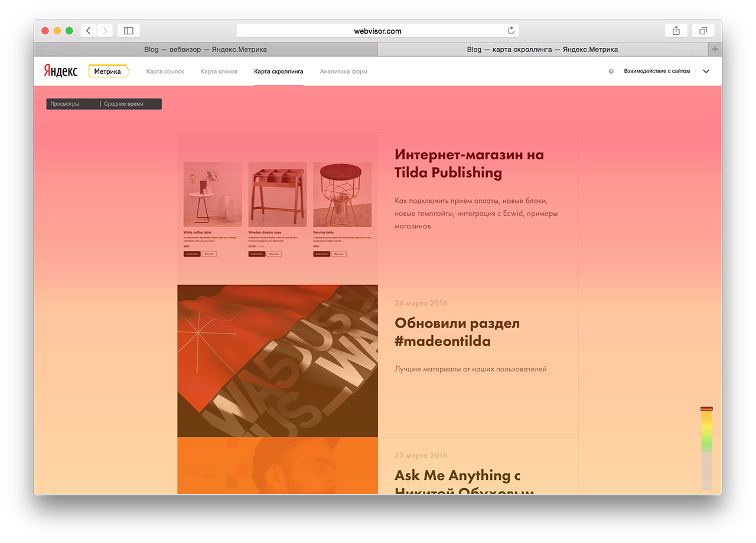
Task: Expand the chevron dropdown at top right
Action: [706, 71]
